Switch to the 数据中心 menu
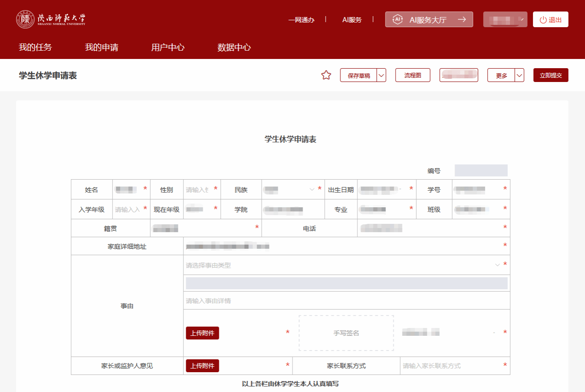Viewport: 585px width, 392px height. tap(234, 47)
